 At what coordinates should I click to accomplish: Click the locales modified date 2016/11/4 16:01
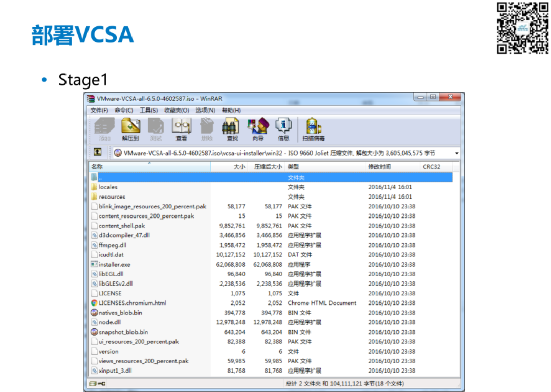[390, 187]
